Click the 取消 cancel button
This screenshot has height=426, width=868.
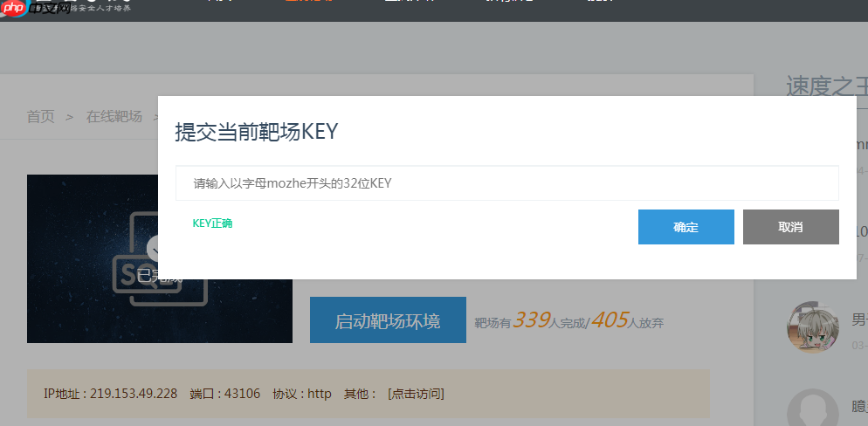pyautogui.click(x=790, y=227)
